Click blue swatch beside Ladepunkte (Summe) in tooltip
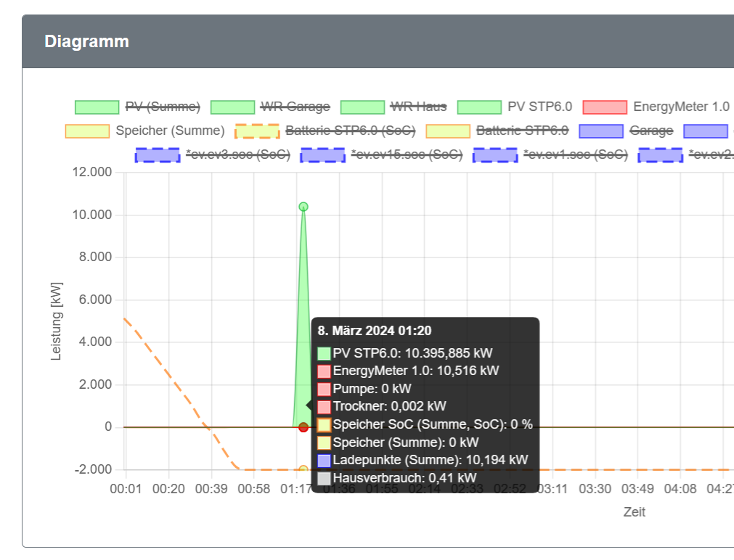The height and width of the screenshot is (560, 734). [x=324, y=461]
